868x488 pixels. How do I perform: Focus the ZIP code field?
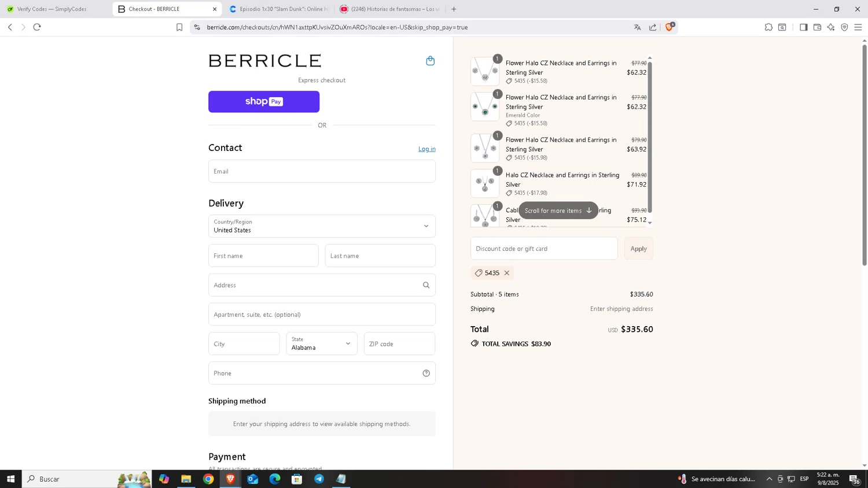(399, 343)
